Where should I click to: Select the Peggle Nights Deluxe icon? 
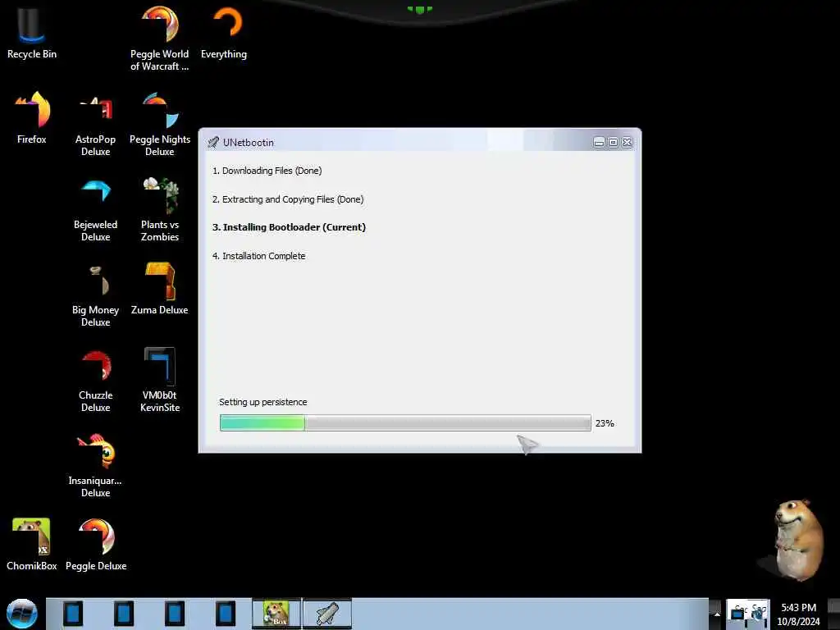(160, 125)
